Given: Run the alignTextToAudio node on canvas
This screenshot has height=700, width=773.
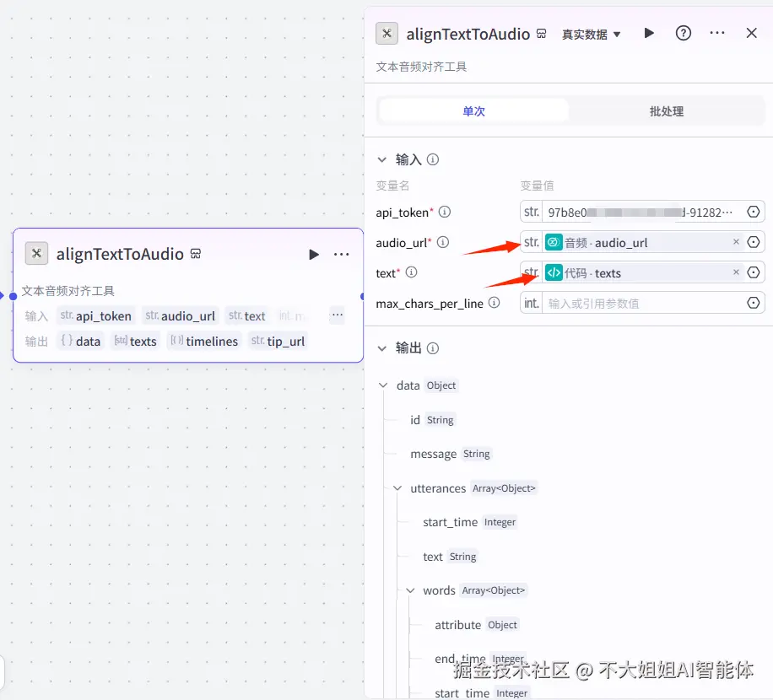Looking at the screenshot, I should click(x=314, y=254).
